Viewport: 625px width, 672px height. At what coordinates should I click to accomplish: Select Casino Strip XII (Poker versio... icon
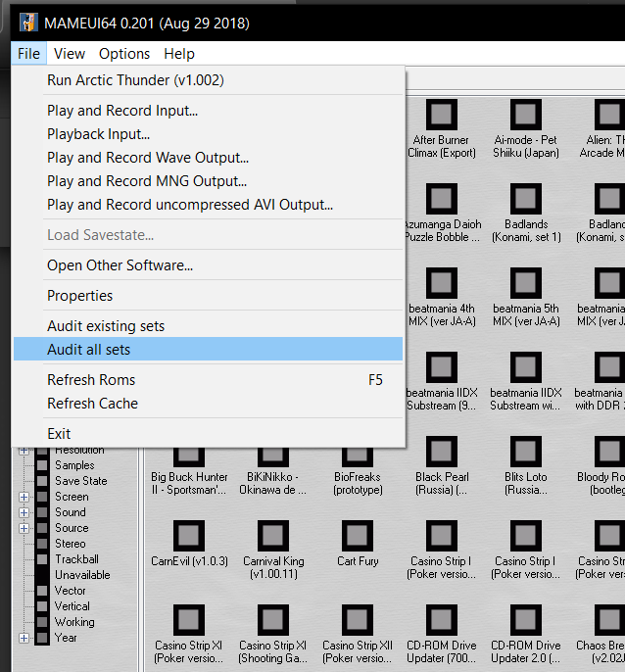pos(358,621)
